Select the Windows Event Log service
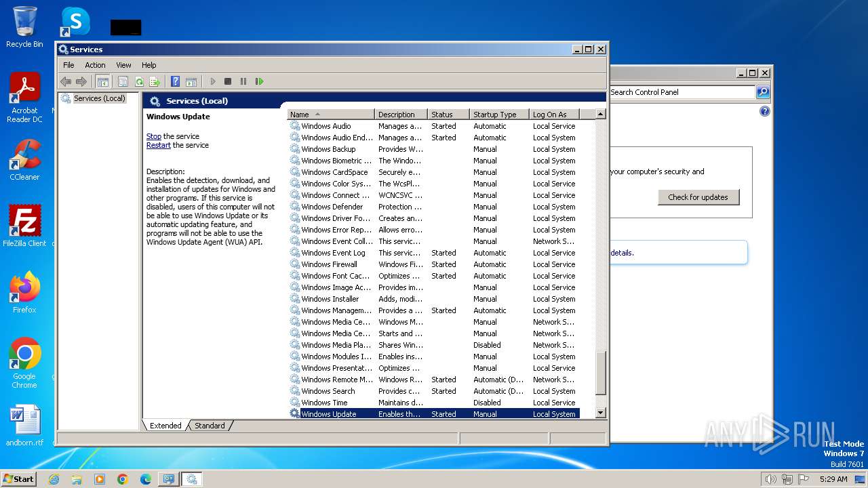 coord(434,253)
